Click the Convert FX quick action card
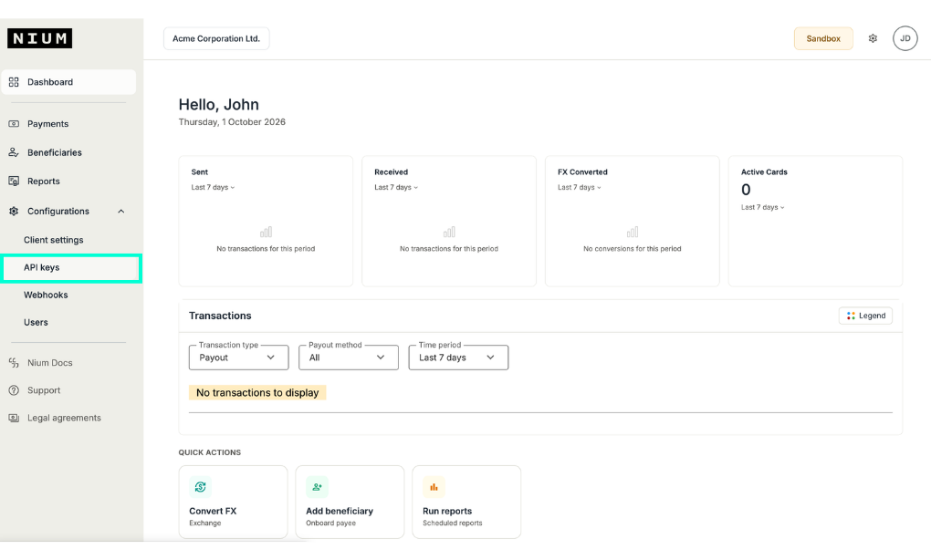Image resolution: width=931 pixels, height=560 pixels. pyautogui.click(x=233, y=502)
